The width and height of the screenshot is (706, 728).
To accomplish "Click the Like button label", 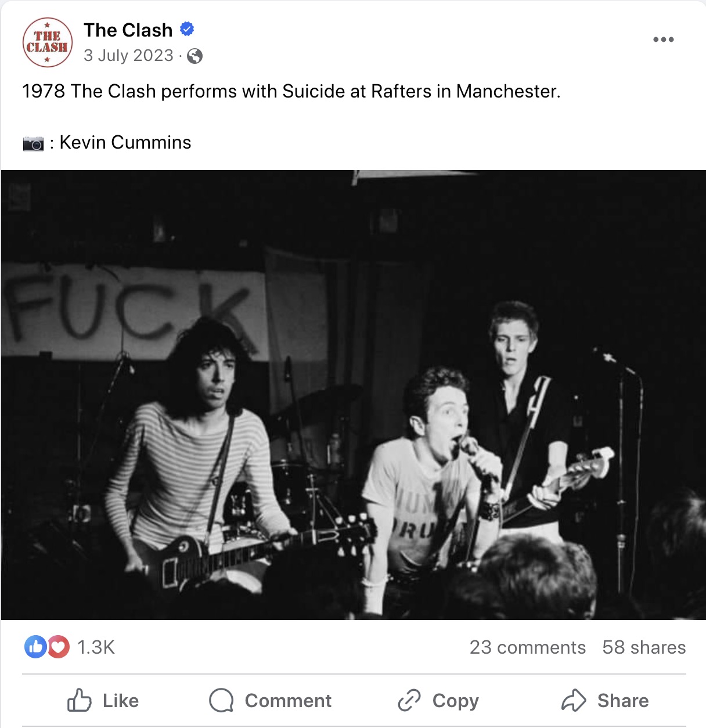I will pyautogui.click(x=121, y=701).
